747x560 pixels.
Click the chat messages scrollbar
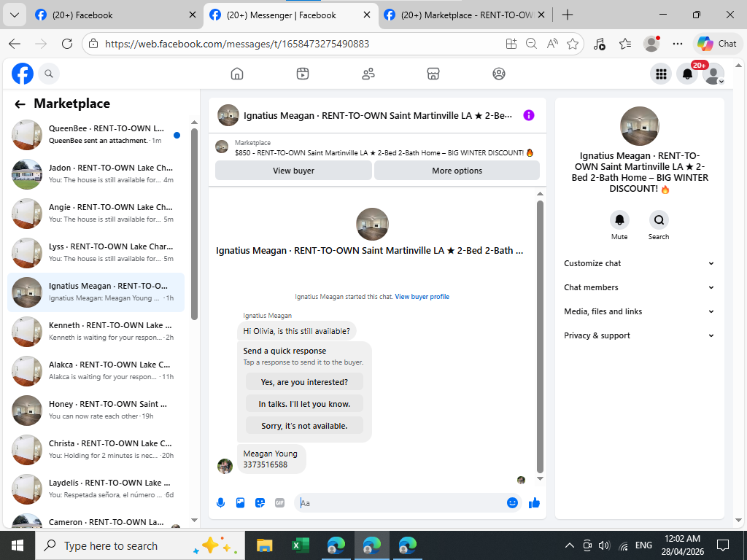pyautogui.click(x=540, y=335)
